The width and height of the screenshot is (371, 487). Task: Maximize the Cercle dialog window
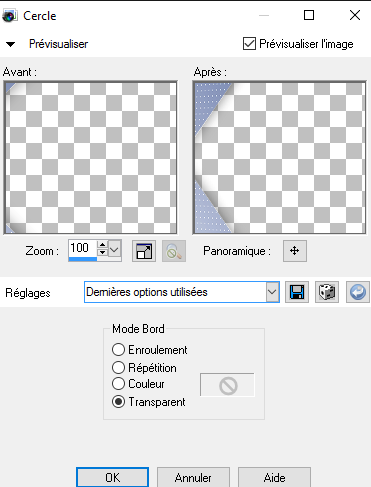(x=309, y=15)
